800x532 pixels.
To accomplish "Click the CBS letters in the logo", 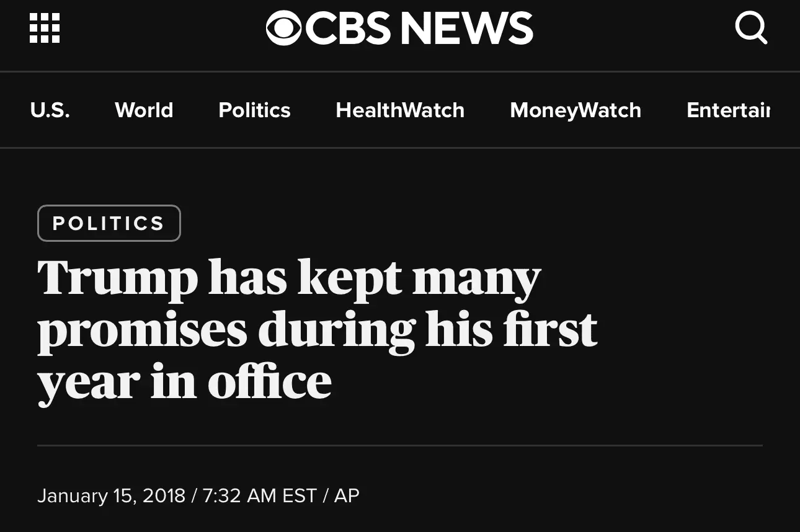I will [x=349, y=29].
